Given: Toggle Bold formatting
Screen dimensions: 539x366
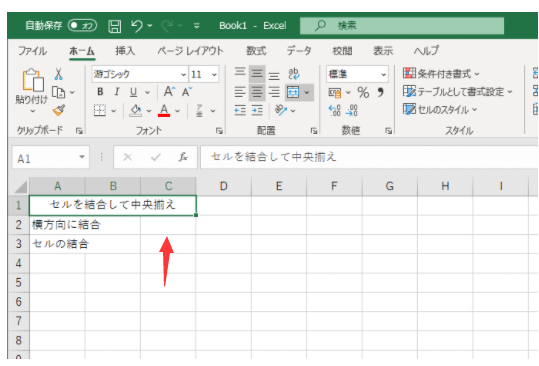Looking at the screenshot, I should (x=100, y=92).
